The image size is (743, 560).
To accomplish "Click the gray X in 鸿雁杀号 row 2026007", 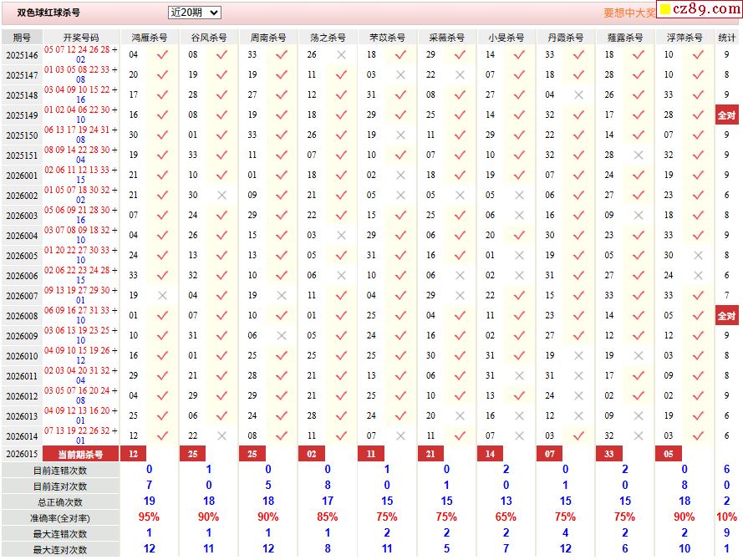I will [x=162, y=295].
